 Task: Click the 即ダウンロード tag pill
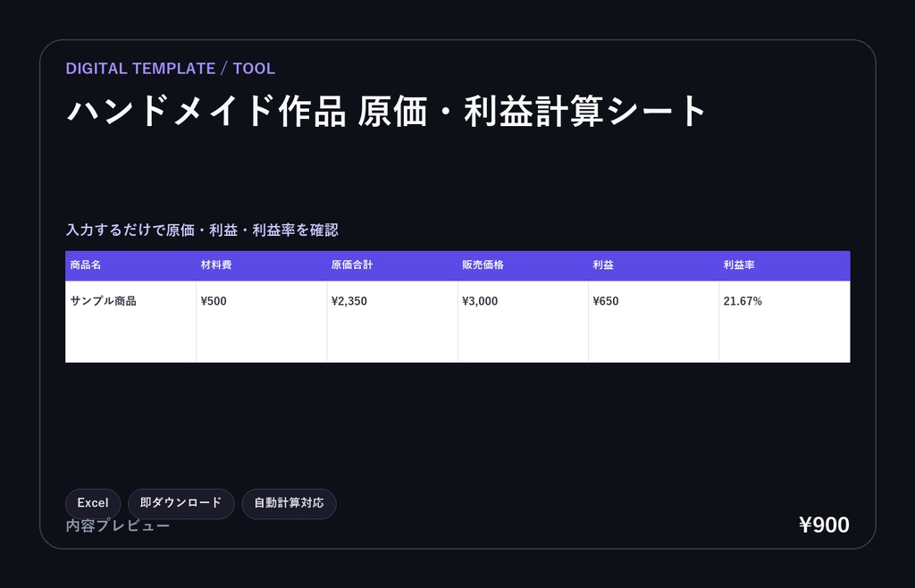coord(180,503)
